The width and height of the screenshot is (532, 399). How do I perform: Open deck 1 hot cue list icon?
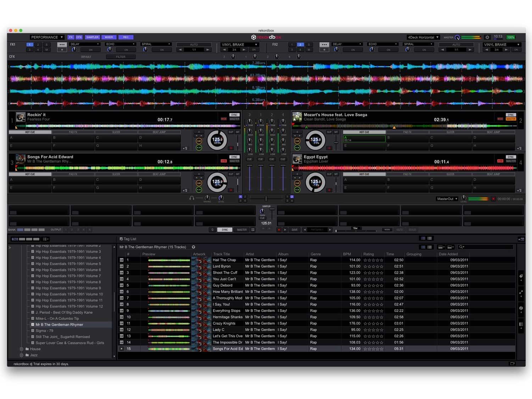click(185, 148)
